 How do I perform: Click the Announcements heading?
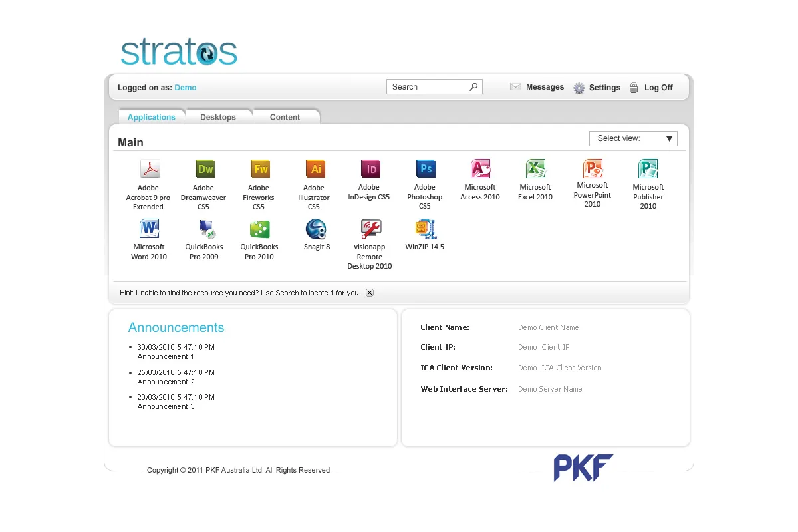176,327
